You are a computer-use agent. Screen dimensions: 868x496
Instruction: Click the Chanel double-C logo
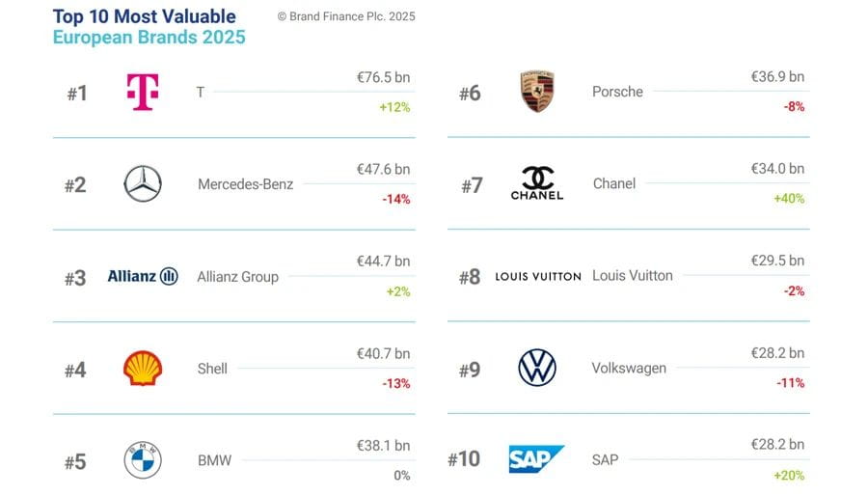pyautogui.click(x=536, y=182)
